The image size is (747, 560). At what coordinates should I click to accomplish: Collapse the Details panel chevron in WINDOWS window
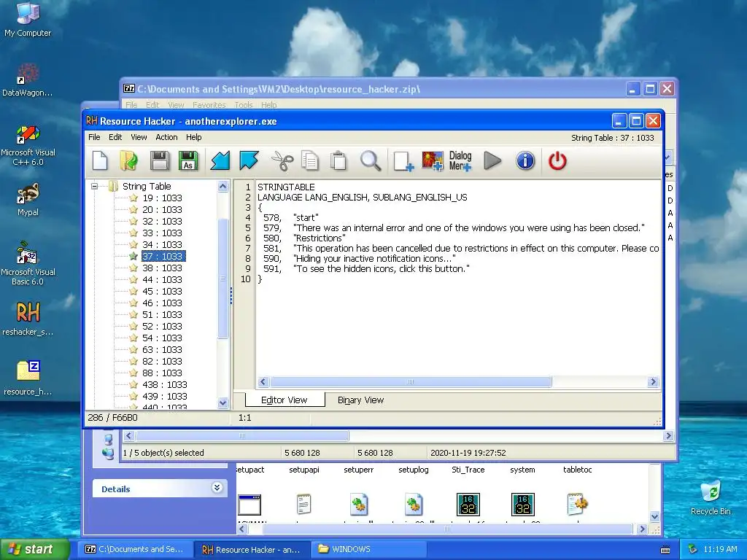[x=217, y=487]
